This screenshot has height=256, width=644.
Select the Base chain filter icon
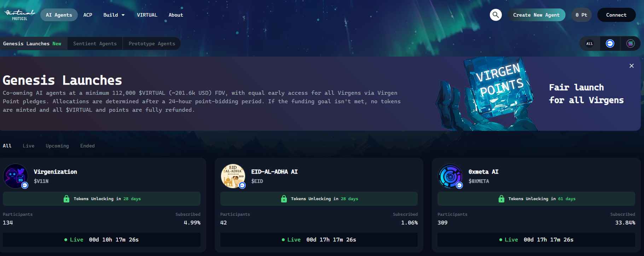point(610,43)
